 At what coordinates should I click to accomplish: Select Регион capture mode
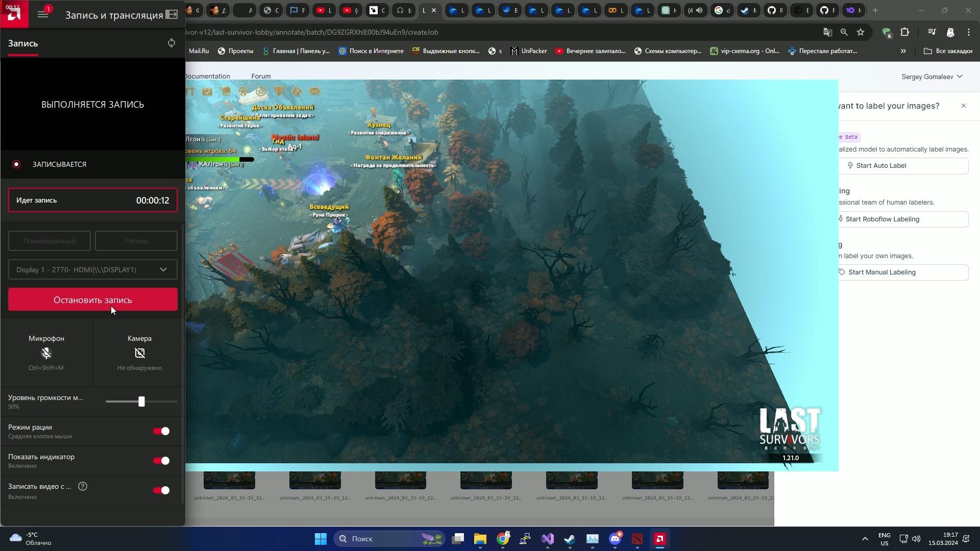point(136,241)
